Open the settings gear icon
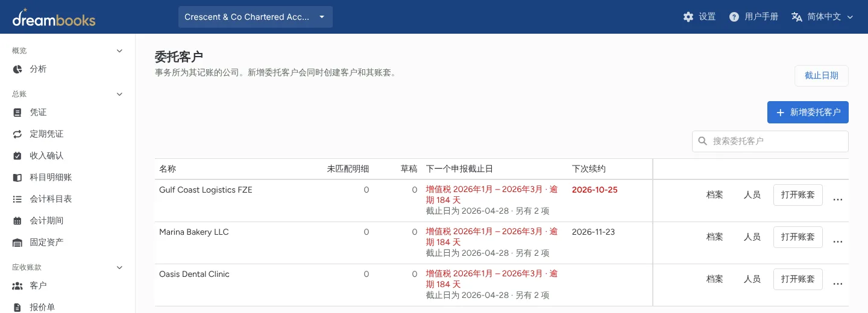 (x=688, y=17)
